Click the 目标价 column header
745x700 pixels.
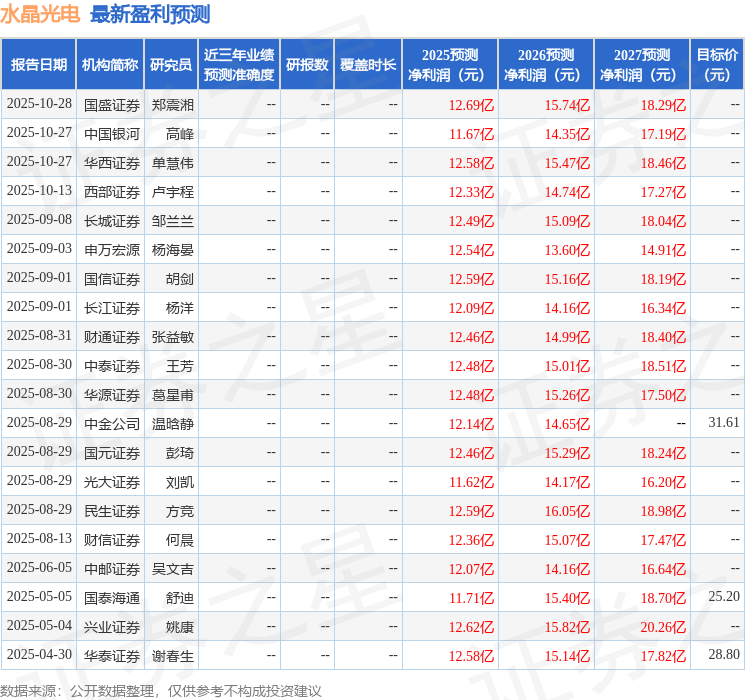[x=716, y=65]
